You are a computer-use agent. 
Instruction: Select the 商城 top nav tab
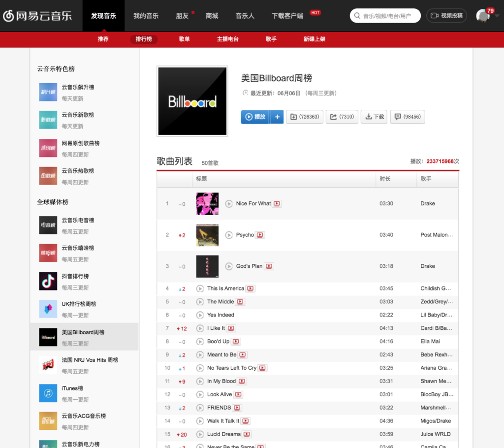click(212, 16)
